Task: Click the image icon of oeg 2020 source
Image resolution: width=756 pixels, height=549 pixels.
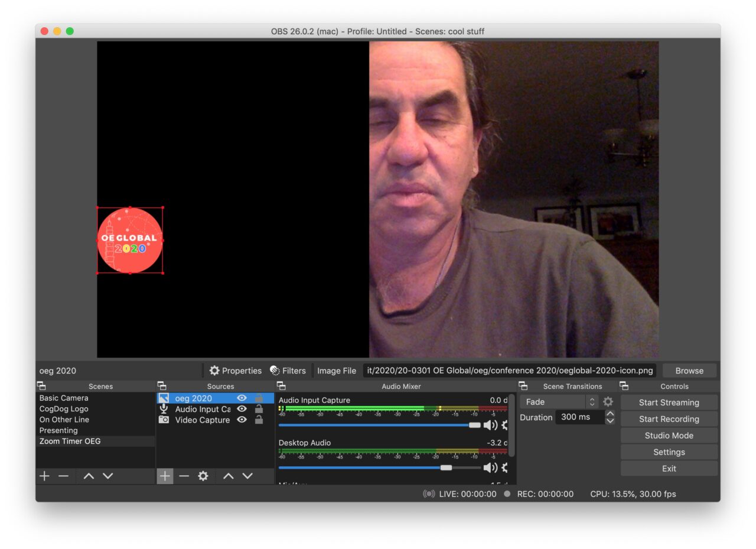Action: point(164,398)
